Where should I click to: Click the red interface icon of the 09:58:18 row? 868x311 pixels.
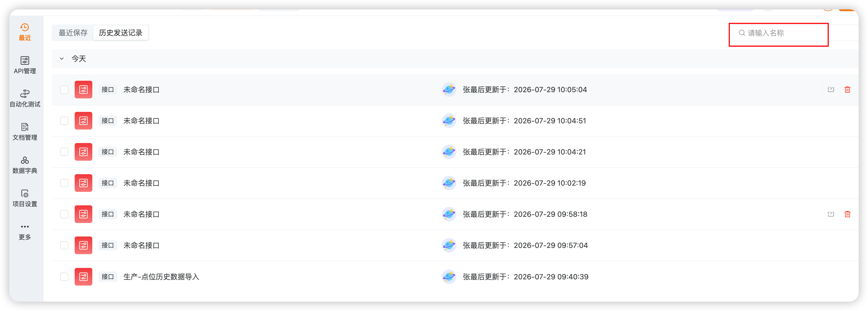pos(83,214)
